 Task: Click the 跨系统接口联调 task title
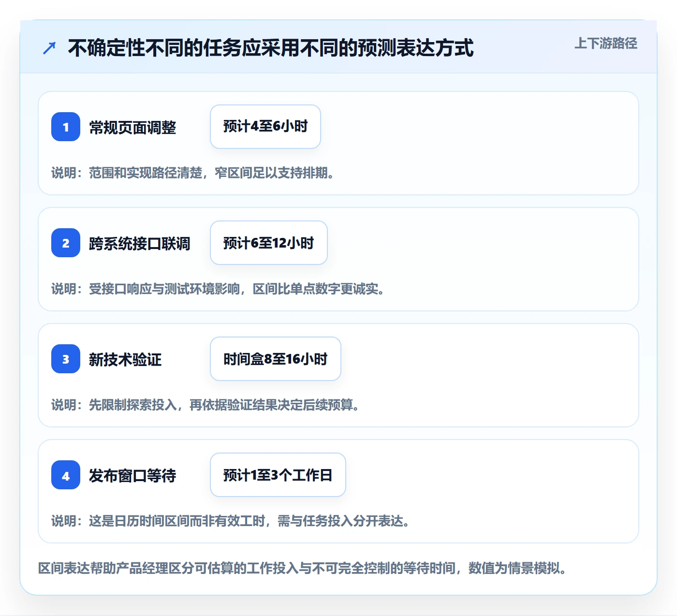[x=140, y=244]
